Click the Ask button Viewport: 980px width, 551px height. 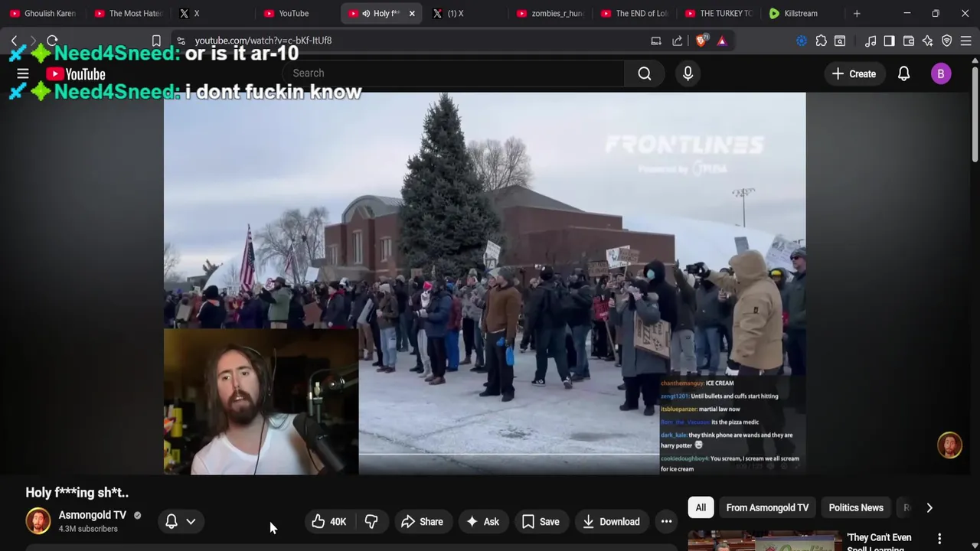click(x=482, y=522)
